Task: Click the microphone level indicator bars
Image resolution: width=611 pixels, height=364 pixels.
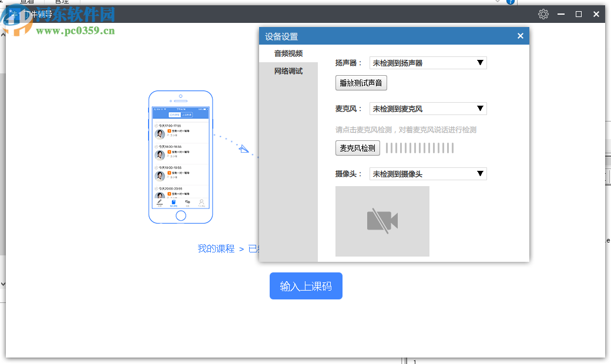Action: click(x=419, y=148)
